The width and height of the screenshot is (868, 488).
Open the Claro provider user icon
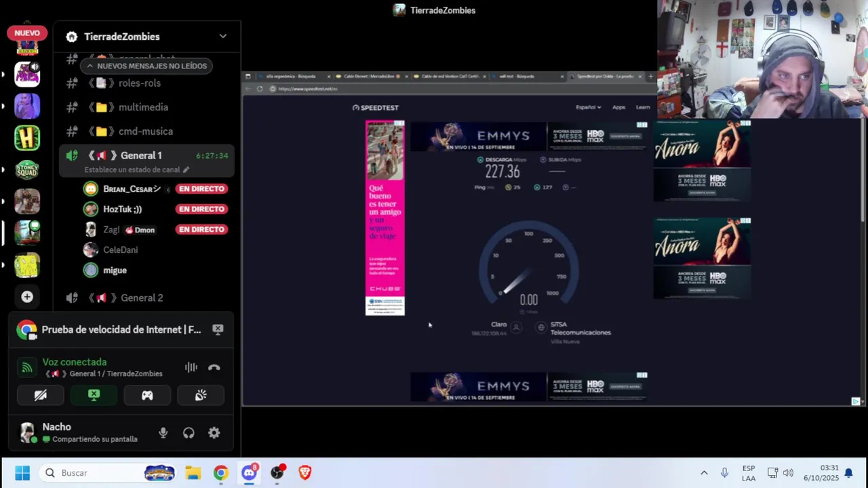[x=516, y=327]
